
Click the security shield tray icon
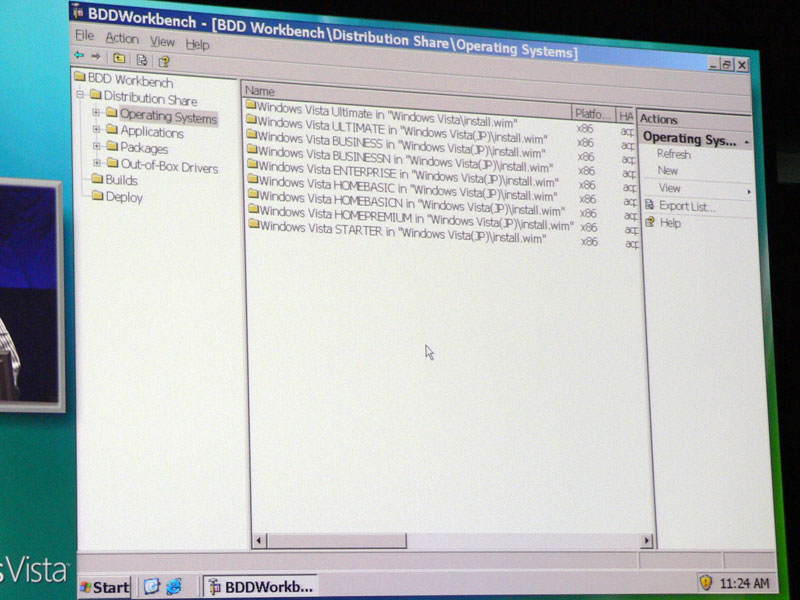click(x=705, y=582)
